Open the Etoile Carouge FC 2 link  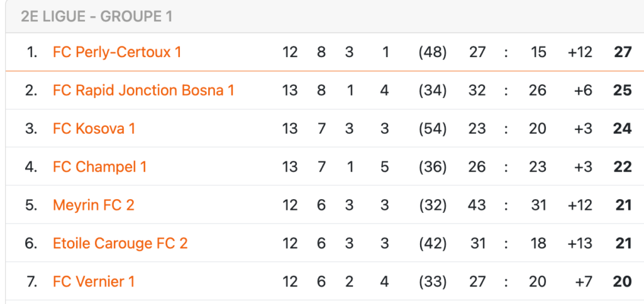(120, 243)
